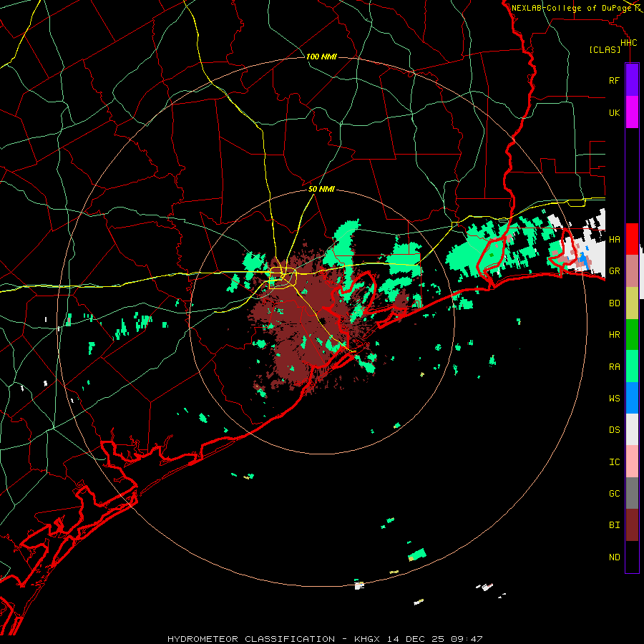Click the "NEXLAB-College of DuPage" credit text
This screenshot has height=644, width=644.
[572, 8]
